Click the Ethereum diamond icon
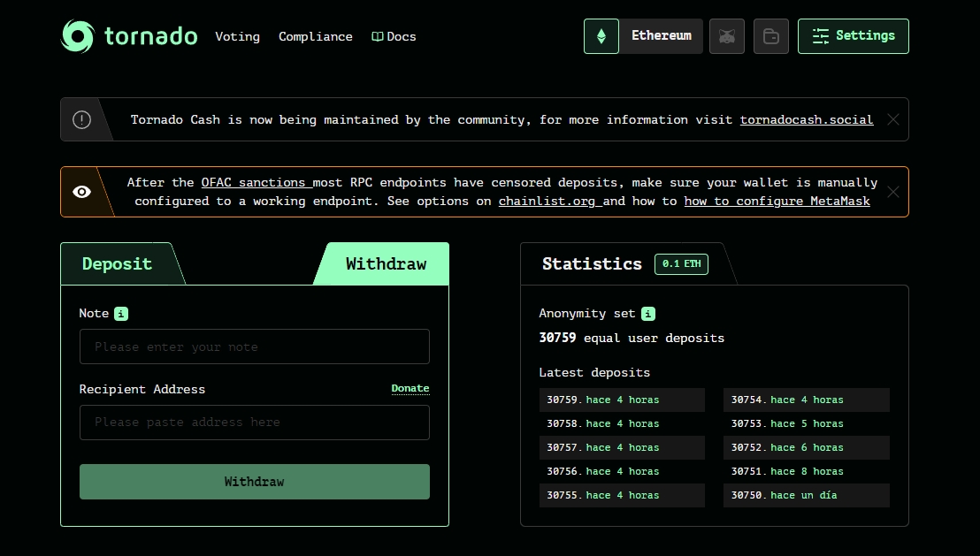 [x=601, y=36]
